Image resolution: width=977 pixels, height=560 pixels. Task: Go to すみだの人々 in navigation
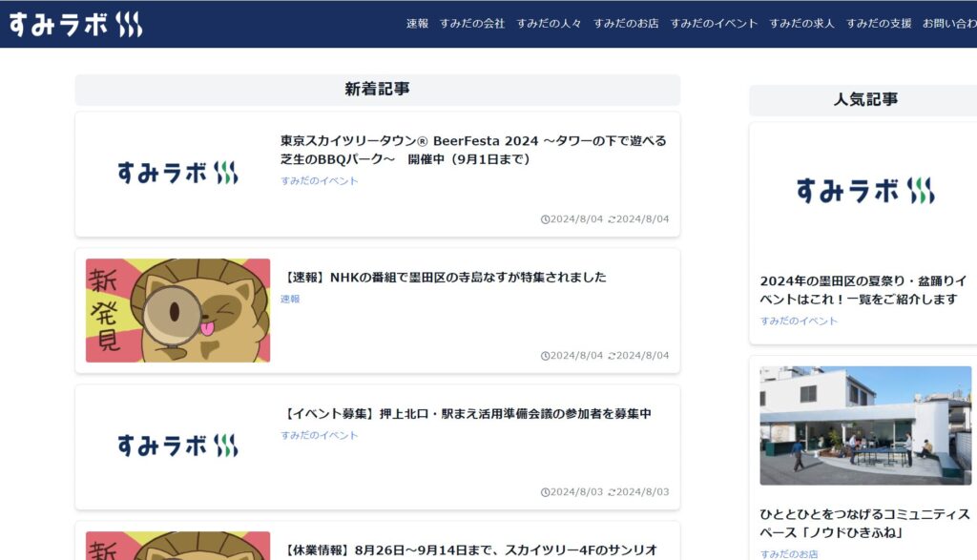[x=549, y=24]
